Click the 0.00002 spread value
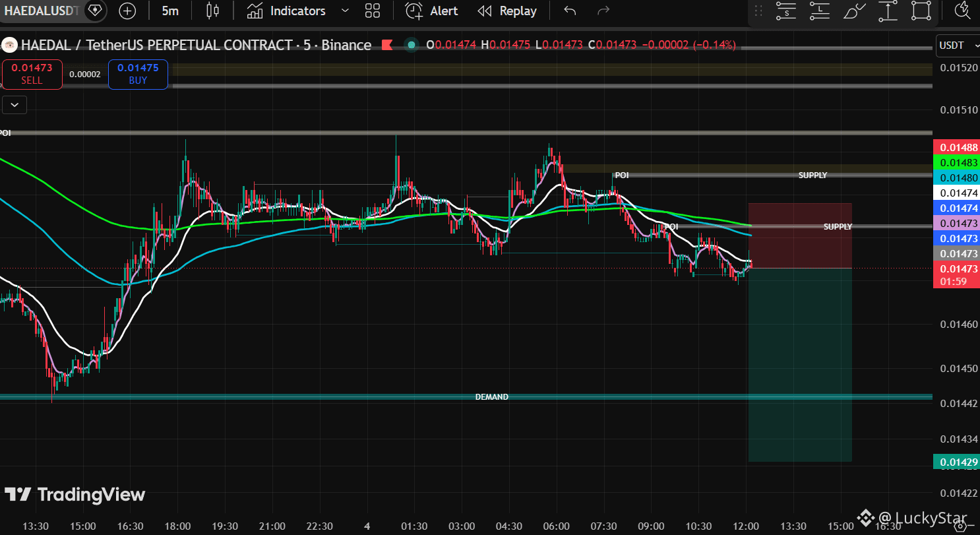 click(85, 75)
